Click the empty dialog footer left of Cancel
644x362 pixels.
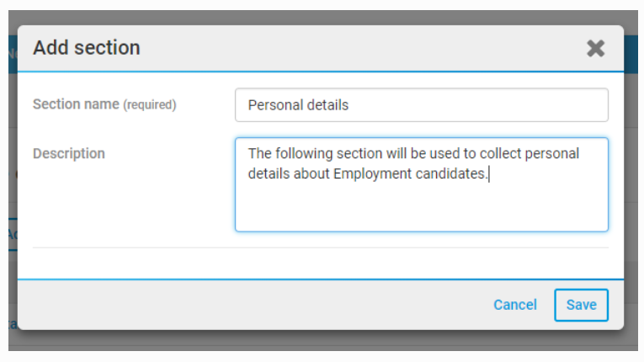[x=253, y=305]
